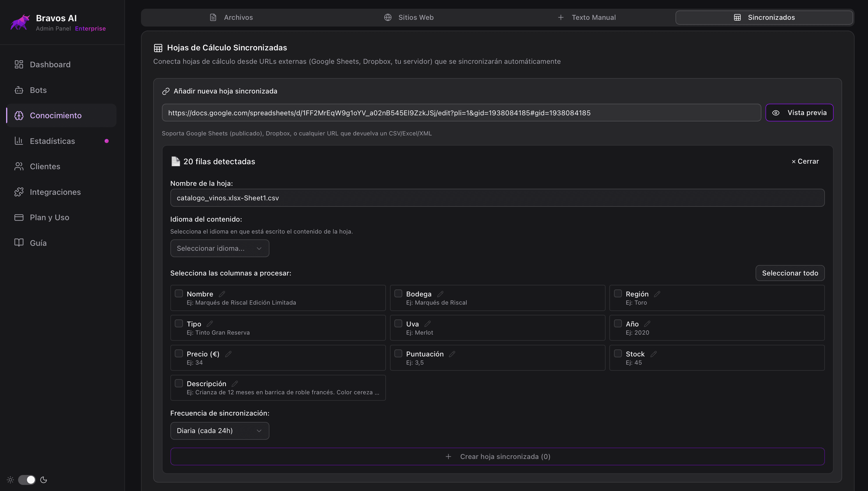Click the Bravos AI bull logo

pyautogui.click(x=20, y=22)
